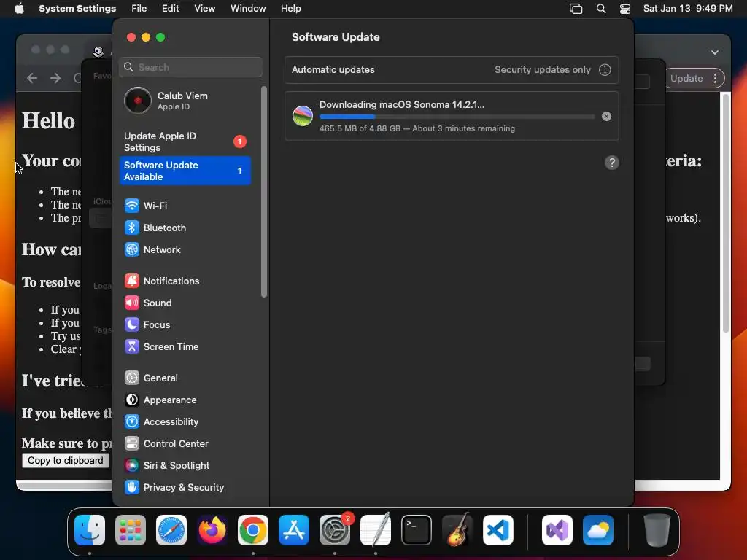Screen dimensions: 747x560
Task: Open Calub Viem Apple ID account
Action: pos(185,101)
